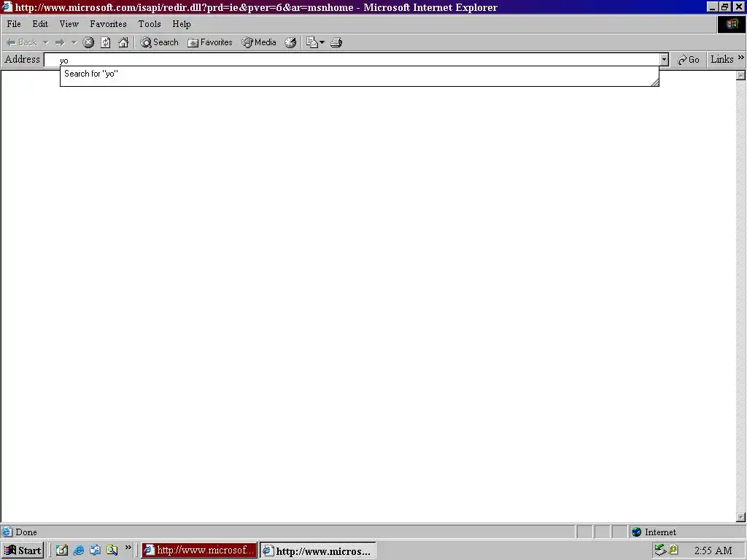Click the first Quick Launch icon
This screenshot has width=747, height=560.
[x=62, y=550]
